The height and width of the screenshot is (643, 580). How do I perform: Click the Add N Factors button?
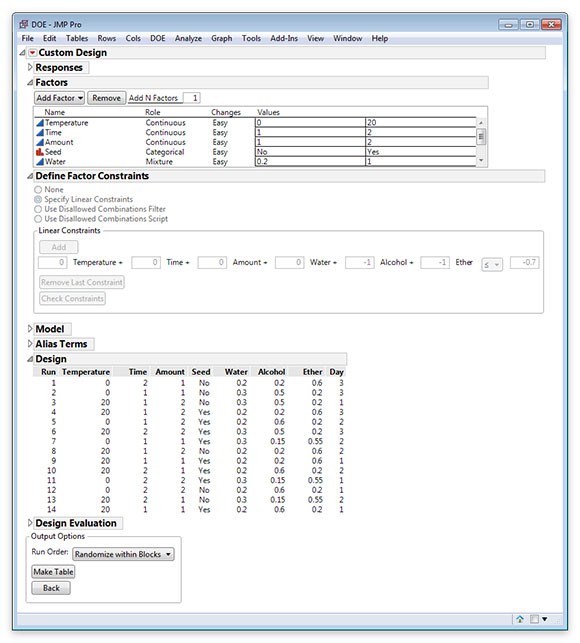click(153, 98)
